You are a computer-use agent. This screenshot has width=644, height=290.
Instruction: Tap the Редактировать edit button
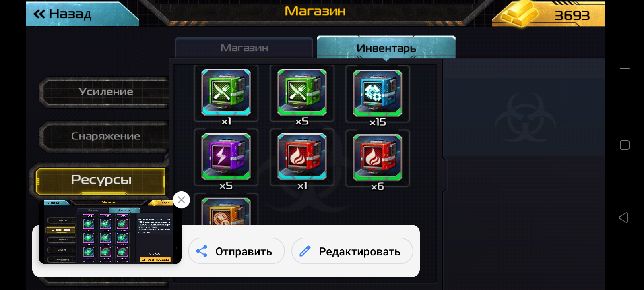(352, 251)
